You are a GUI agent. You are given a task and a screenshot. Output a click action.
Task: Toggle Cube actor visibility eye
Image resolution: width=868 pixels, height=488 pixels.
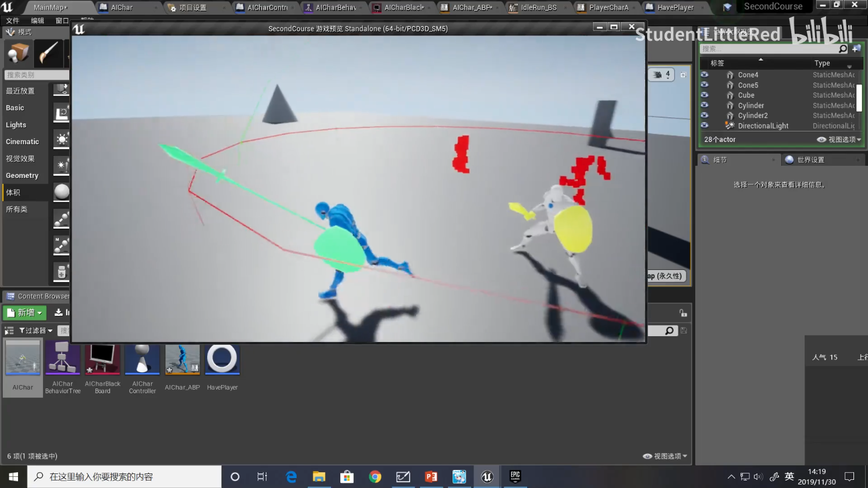(x=705, y=95)
